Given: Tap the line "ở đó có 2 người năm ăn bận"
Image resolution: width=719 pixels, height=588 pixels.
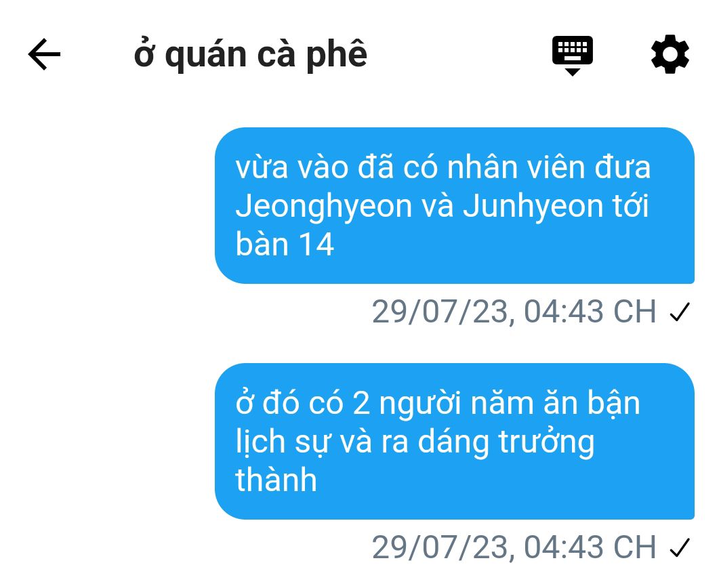Looking at the screenshot, I should pyautogui.click(x=438, y=403).
